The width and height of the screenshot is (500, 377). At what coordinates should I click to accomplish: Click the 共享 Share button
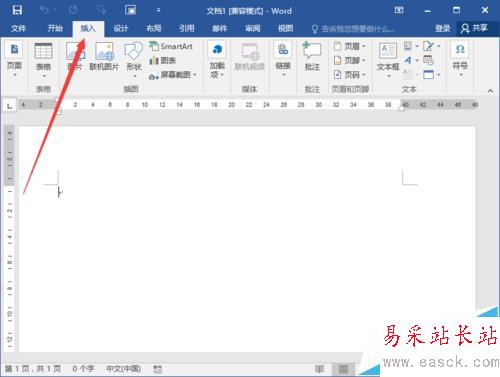474,28
